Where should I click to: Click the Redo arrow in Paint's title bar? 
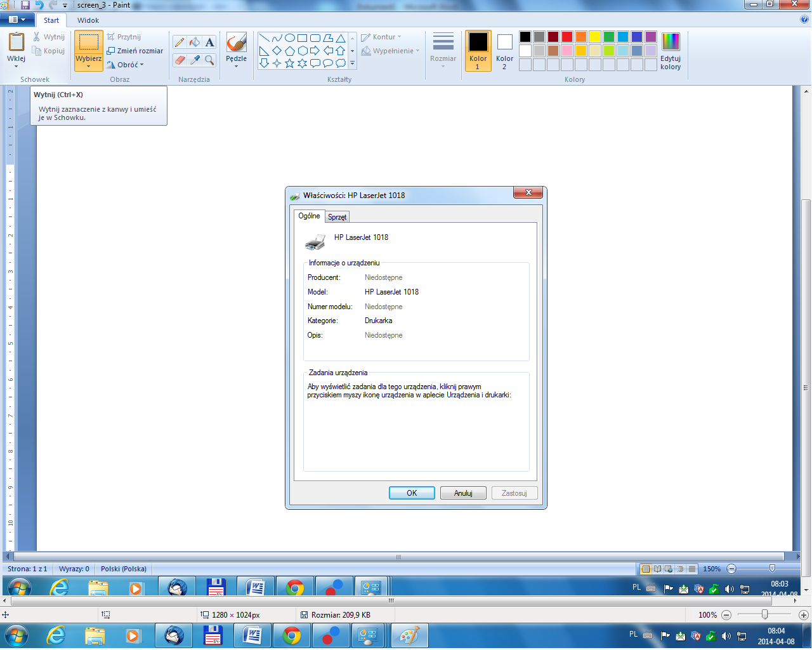53,5
